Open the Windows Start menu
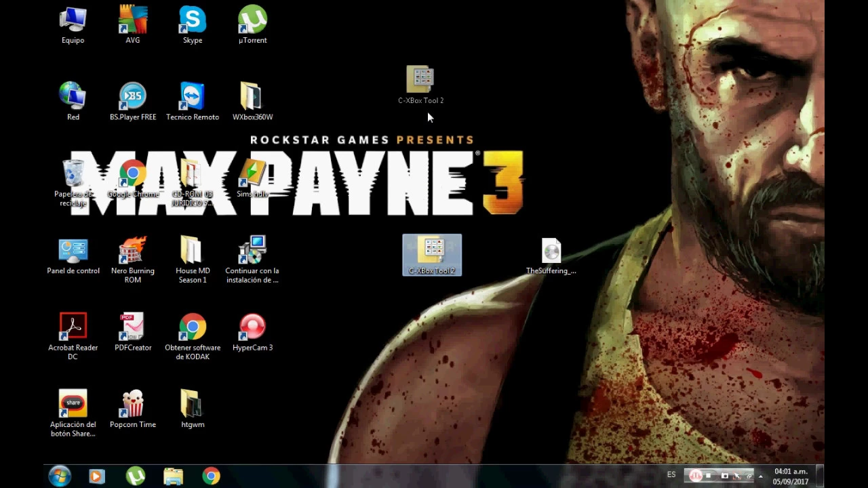Viewport: 868px width, 488px height. pos(60,476)
